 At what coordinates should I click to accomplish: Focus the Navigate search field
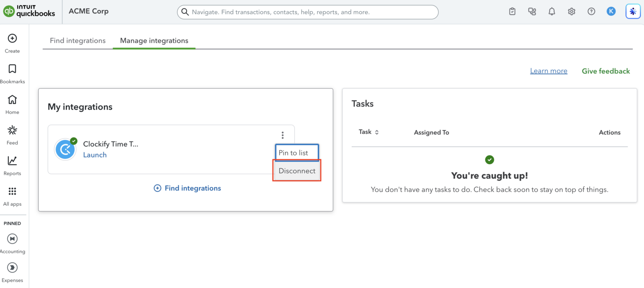tap(308, 12)
